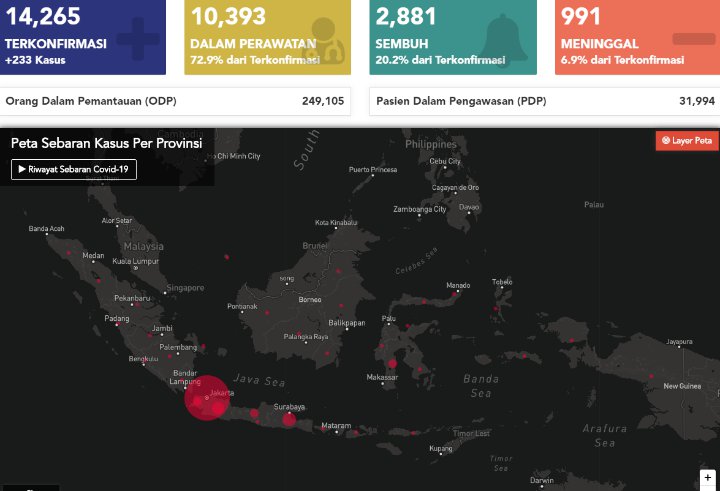Click the Peta Sebaran Kasus Per Provinsi heading
The image size is (720, 491).
tap(107, 143)
